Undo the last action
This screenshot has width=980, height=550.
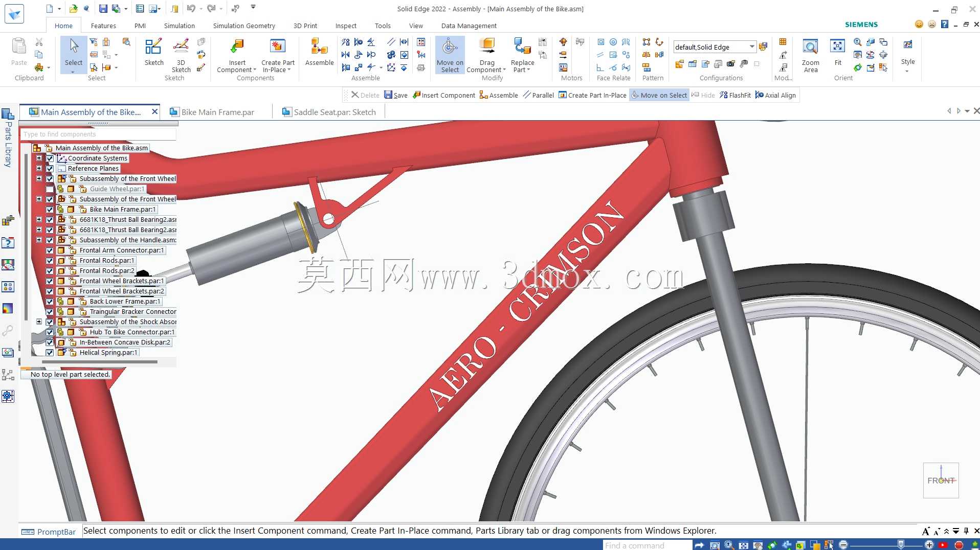pos(191,9)
